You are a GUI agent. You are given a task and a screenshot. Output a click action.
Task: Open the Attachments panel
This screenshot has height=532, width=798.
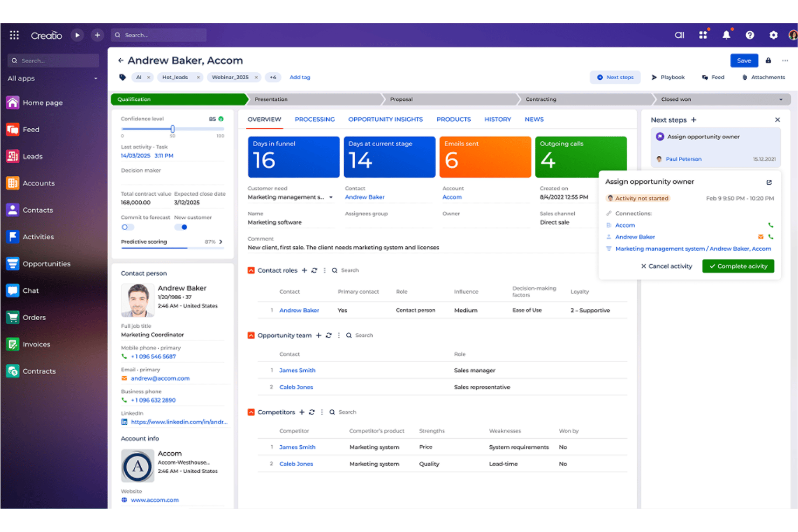pyautogui.click(x=763, y=78)
